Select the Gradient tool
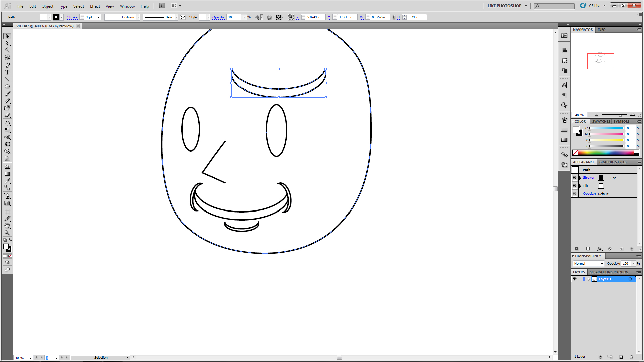The width and height of the screenshot is (644, 362). click(x=7, y=174)
